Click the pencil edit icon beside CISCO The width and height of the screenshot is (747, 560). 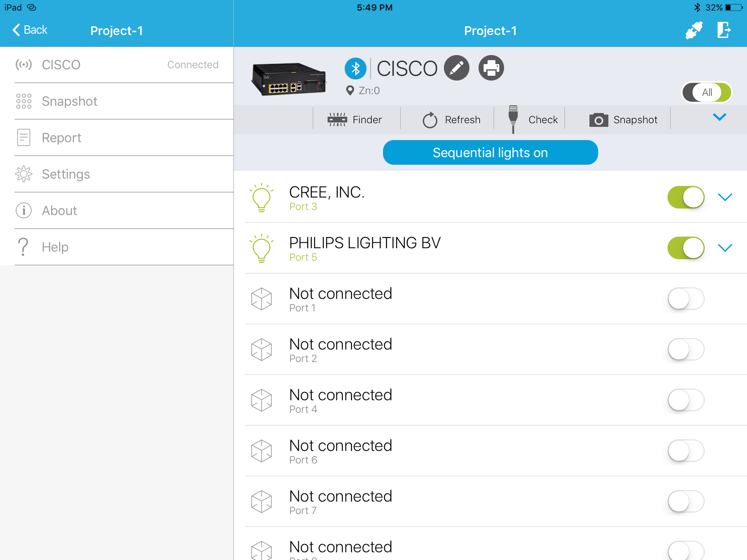pyautogui.click(x=456, y=68)
